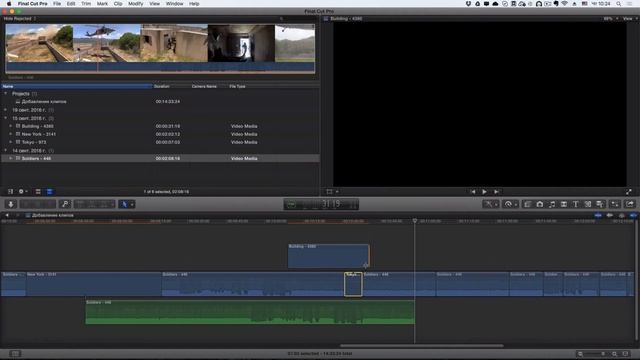Open the Titles browser T icon
The height and width of the screenshot is (360, 640).
coord(576,204)
